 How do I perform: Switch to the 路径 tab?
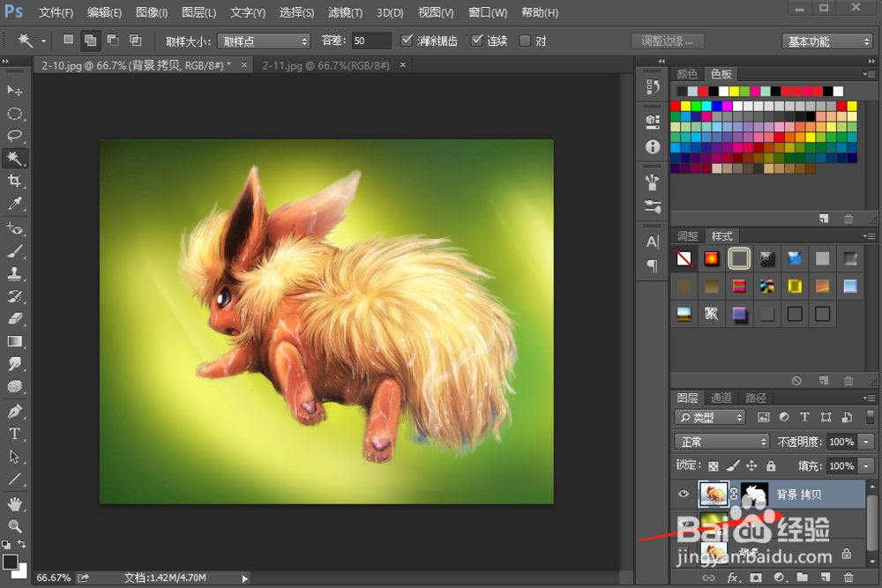coord(756,398)
